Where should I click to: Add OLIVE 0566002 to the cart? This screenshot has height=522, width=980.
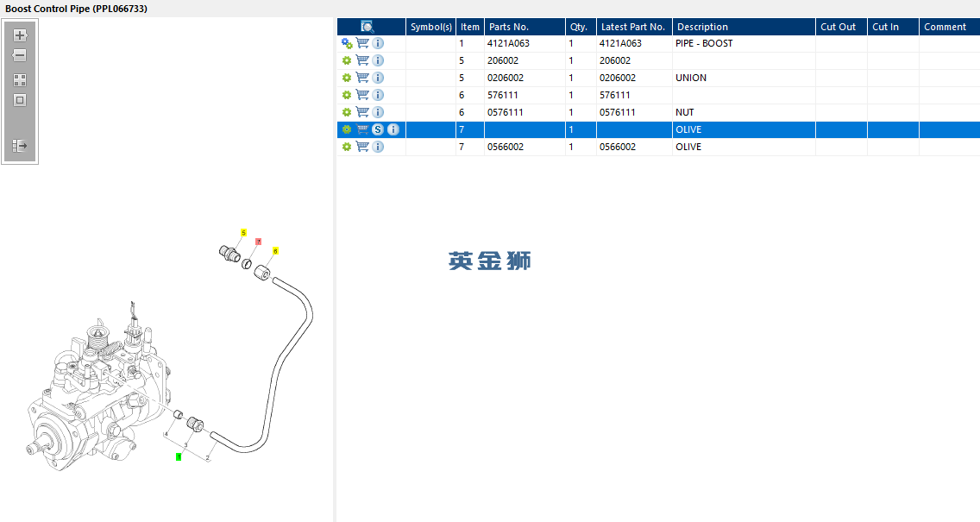pos(362,147)
